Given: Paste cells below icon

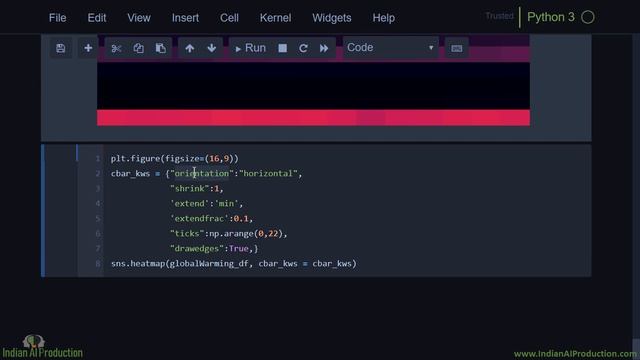Looking at the screenshot, I should (x=161, y=48).
